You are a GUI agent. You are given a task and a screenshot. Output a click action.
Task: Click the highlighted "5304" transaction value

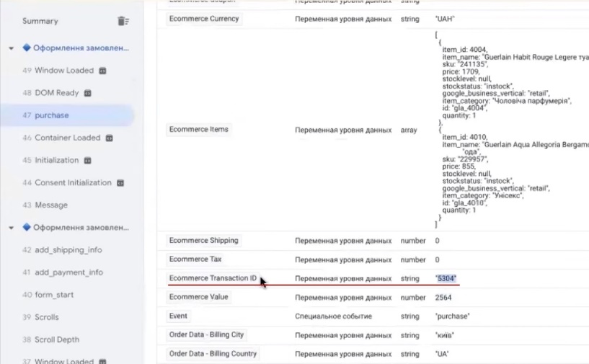pyautogui.click(x=446, y=278)
